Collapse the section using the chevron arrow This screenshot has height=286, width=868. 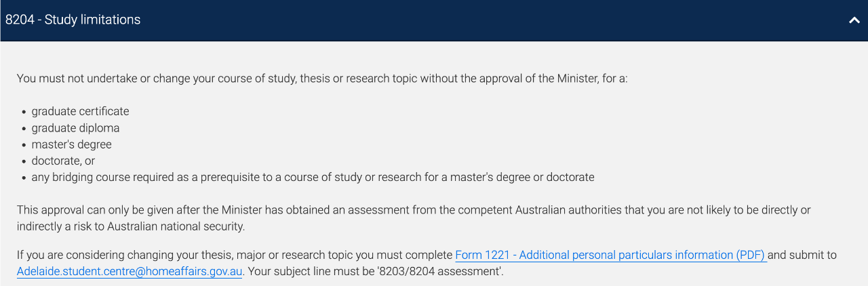[x=854, y=20]
